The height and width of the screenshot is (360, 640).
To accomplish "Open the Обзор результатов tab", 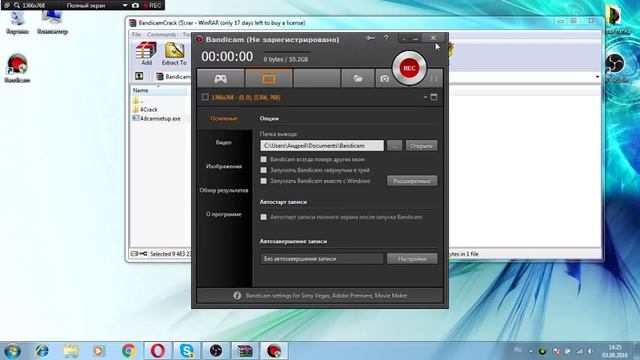I will click(x=224, y=190).
